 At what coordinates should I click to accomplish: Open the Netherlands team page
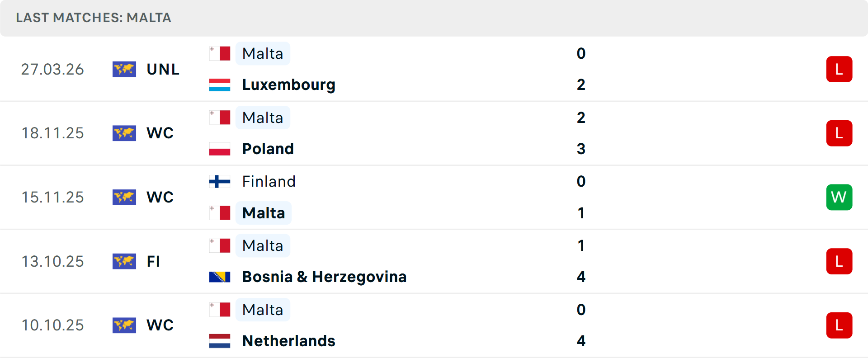coord(288,341)
